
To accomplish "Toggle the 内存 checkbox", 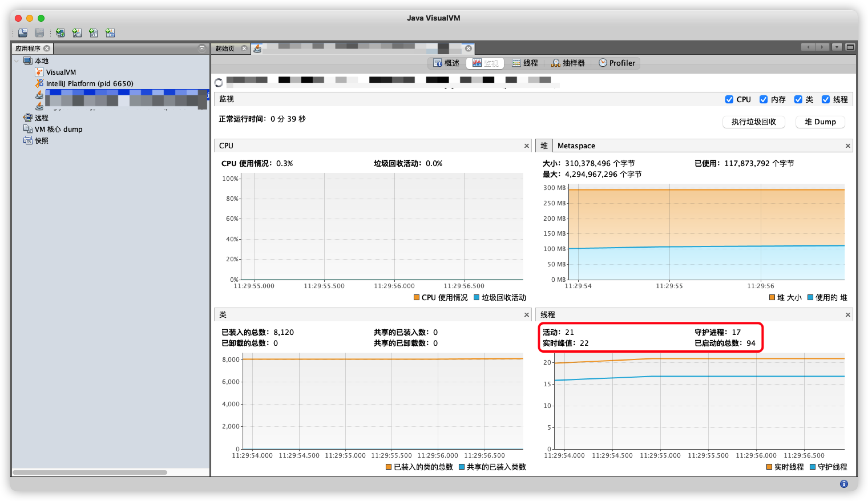I will [763, 100].
